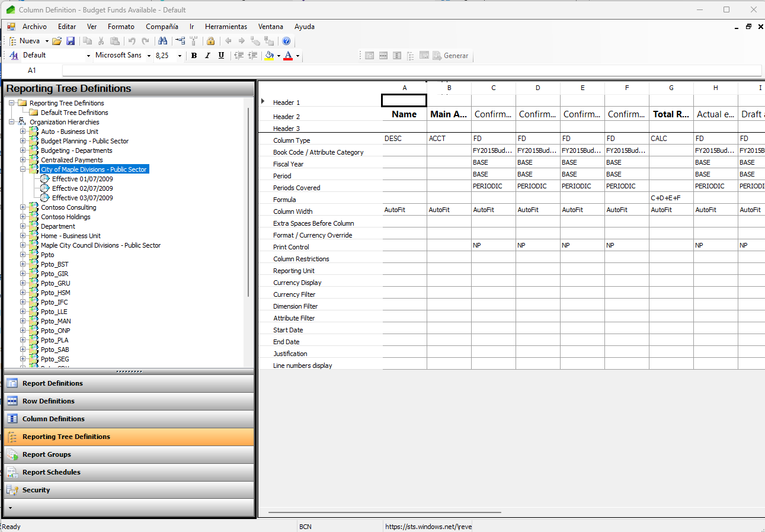Viewport: 765px width, 532px height.
Task: Click the A1 cell name box
Action: (x=32, y=70)
